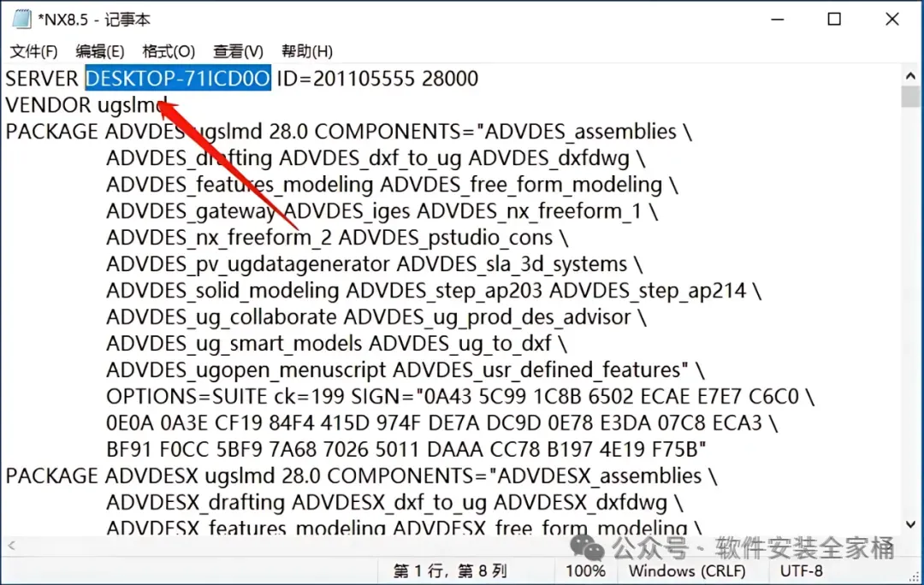Click the UTF-8 encoding indicator

(802, 570)
